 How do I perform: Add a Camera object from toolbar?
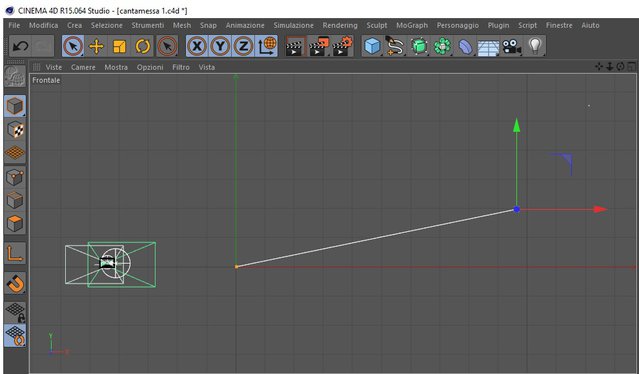pyautogui.click(x=511, y=46)
